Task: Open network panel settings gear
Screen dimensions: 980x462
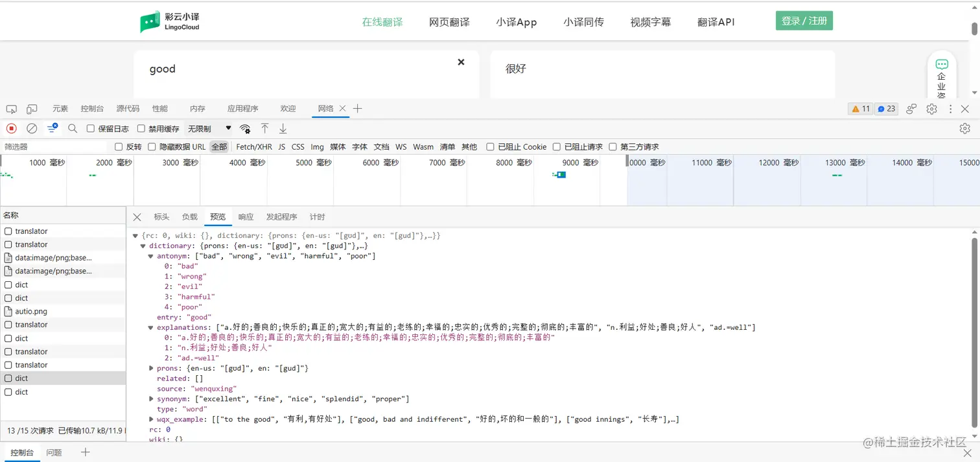Action: 965,128
